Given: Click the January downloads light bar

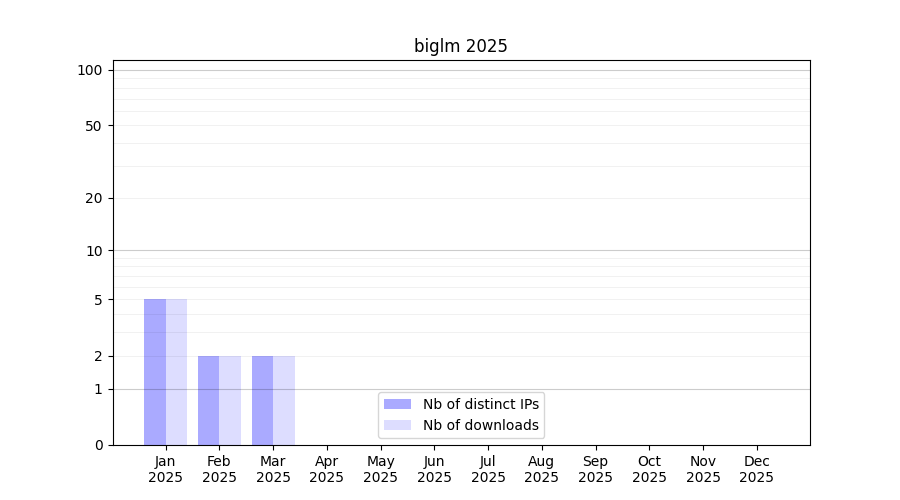Looking at the screenshot, I should [176, 372].
